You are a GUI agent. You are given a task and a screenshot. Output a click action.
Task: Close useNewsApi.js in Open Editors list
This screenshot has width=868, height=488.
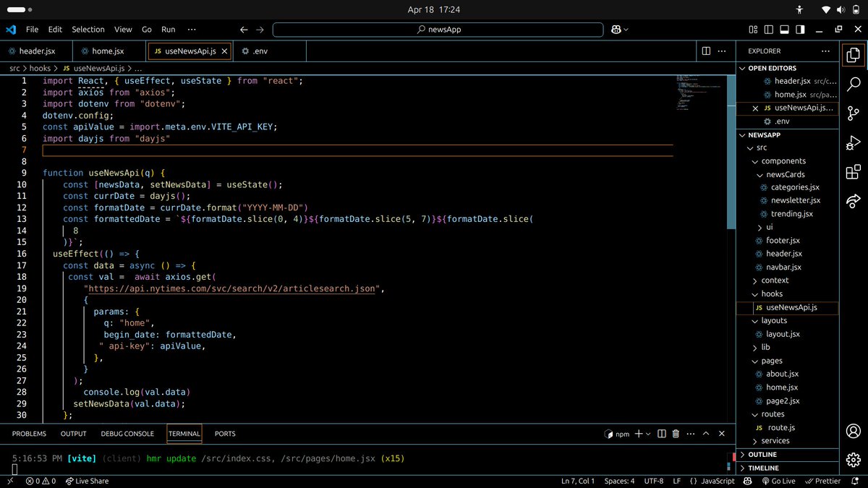pyautogui.click(x=756, y=108)
